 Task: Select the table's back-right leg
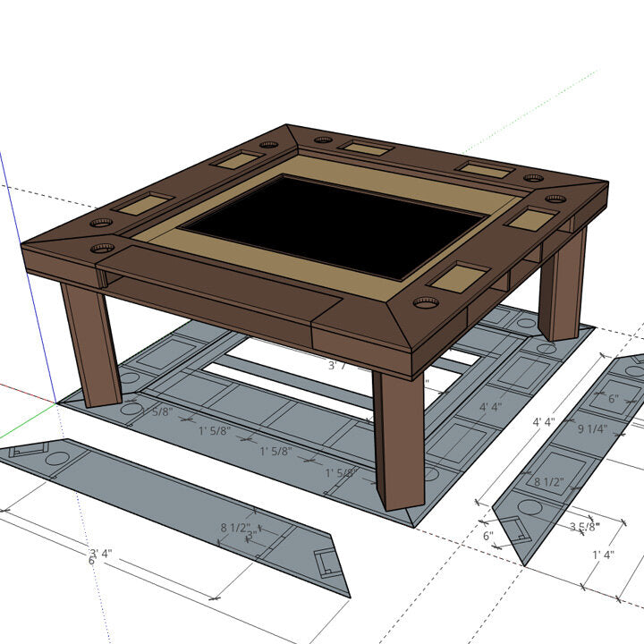pos(562,284)
